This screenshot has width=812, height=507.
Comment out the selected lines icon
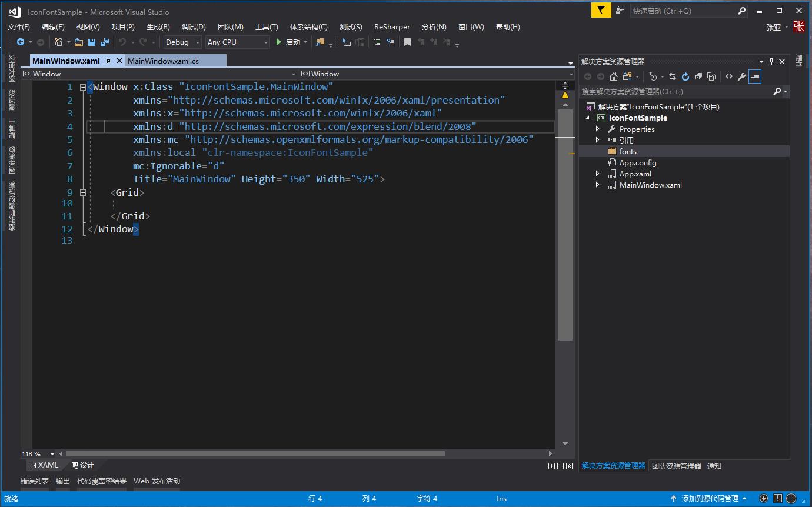point(377,42)
